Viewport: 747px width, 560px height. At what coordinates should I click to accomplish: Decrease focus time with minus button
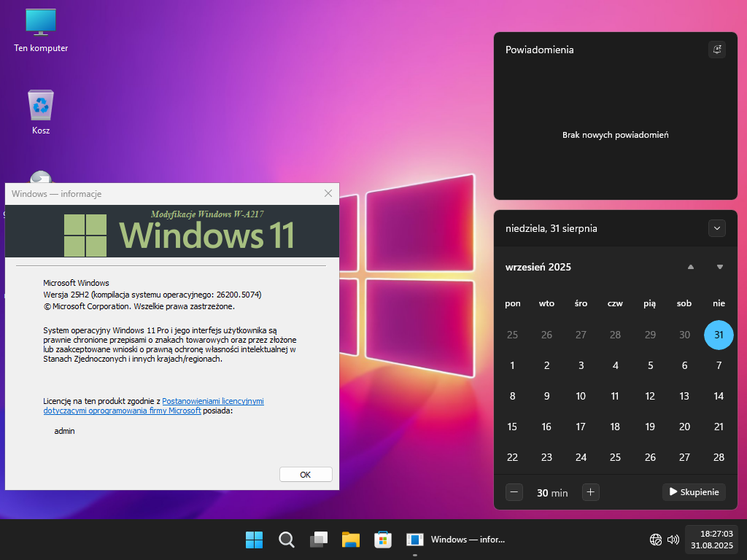coord(514,492)
